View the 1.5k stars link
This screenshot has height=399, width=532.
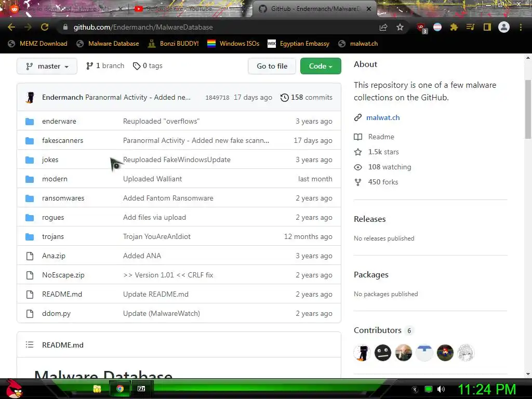pos(377,152)
